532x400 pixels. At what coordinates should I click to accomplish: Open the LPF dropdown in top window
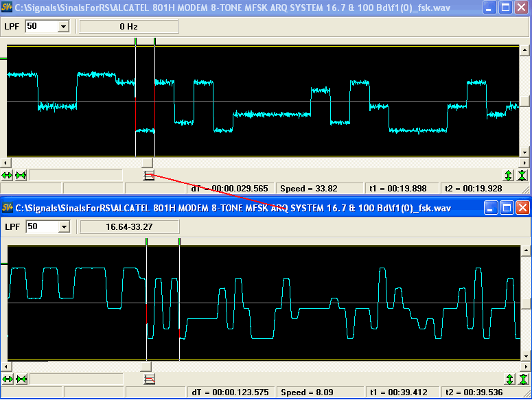tap(64, 26)
